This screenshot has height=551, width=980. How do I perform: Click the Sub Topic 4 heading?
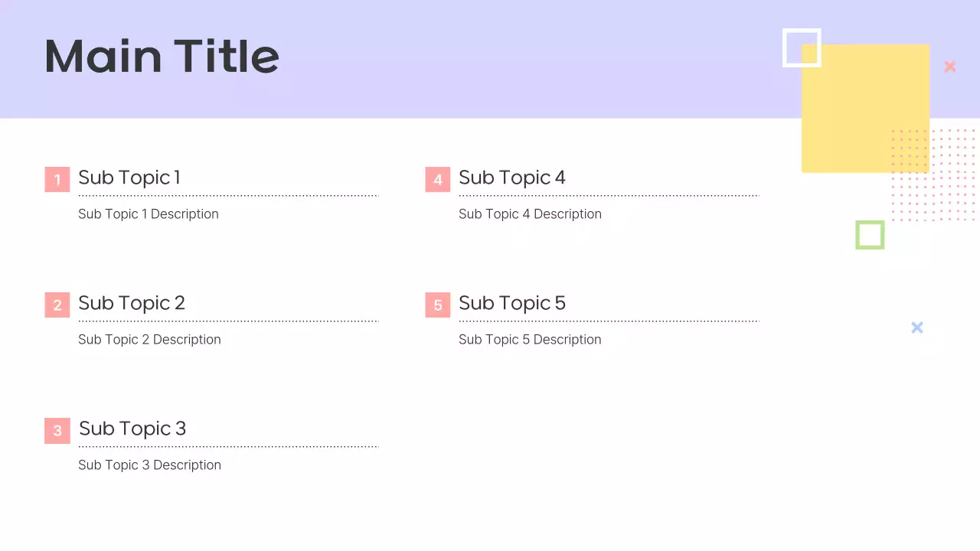tap(512, 178)
